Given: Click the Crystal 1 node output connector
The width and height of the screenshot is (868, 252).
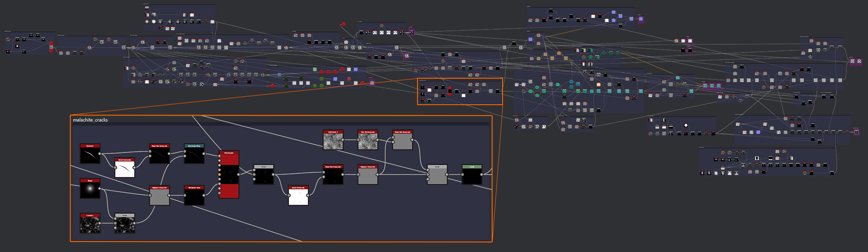Looking at the screenshot, I should click(100, 223).
